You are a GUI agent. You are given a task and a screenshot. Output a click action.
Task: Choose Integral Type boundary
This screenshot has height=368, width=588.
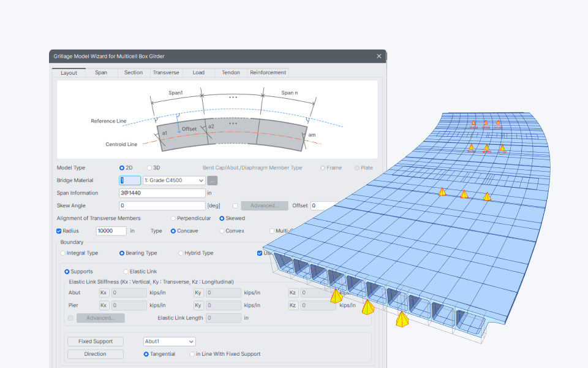pyautogui.click(x=79, y=253)
